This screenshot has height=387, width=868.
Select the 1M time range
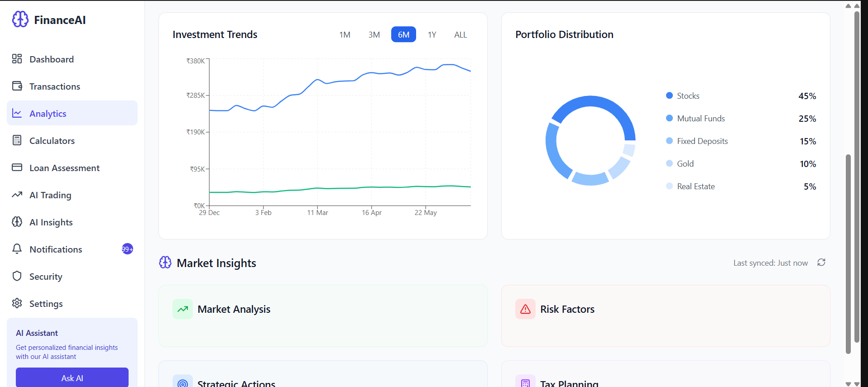point(345,35)
